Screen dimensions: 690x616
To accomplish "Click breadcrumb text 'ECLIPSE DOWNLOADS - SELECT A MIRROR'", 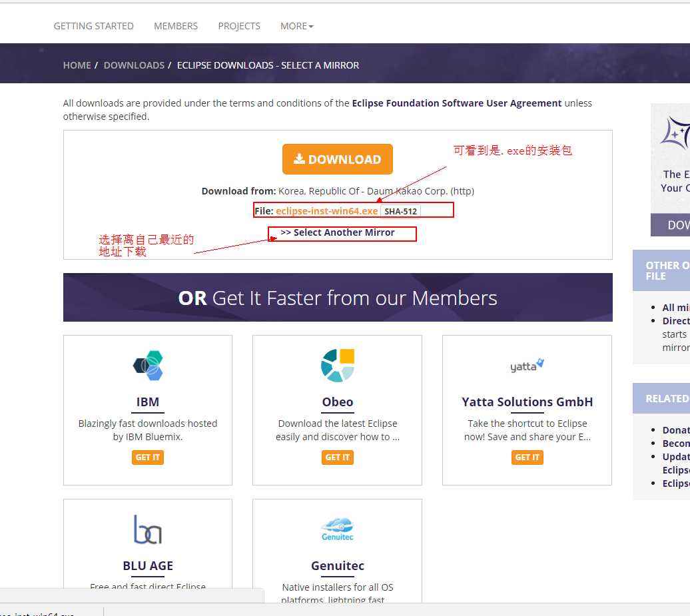I will [268, 65].
